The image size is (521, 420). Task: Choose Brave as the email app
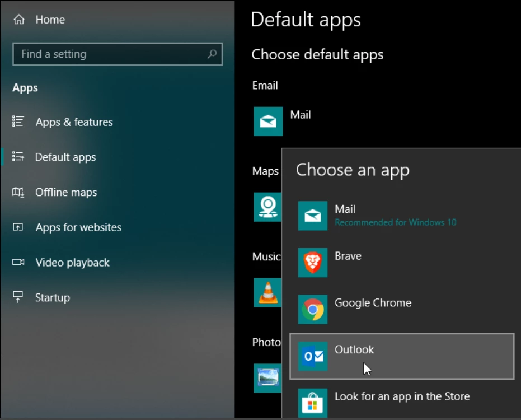point(402,263)
